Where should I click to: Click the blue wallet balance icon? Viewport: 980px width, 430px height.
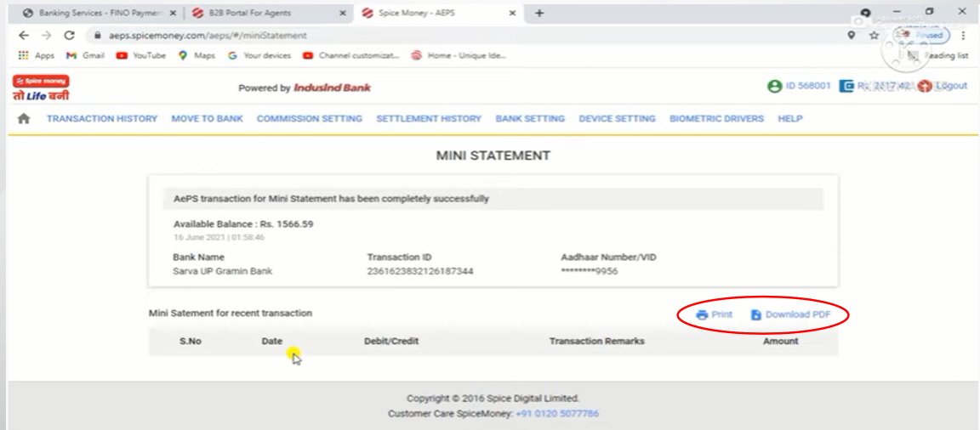[846, 86]
